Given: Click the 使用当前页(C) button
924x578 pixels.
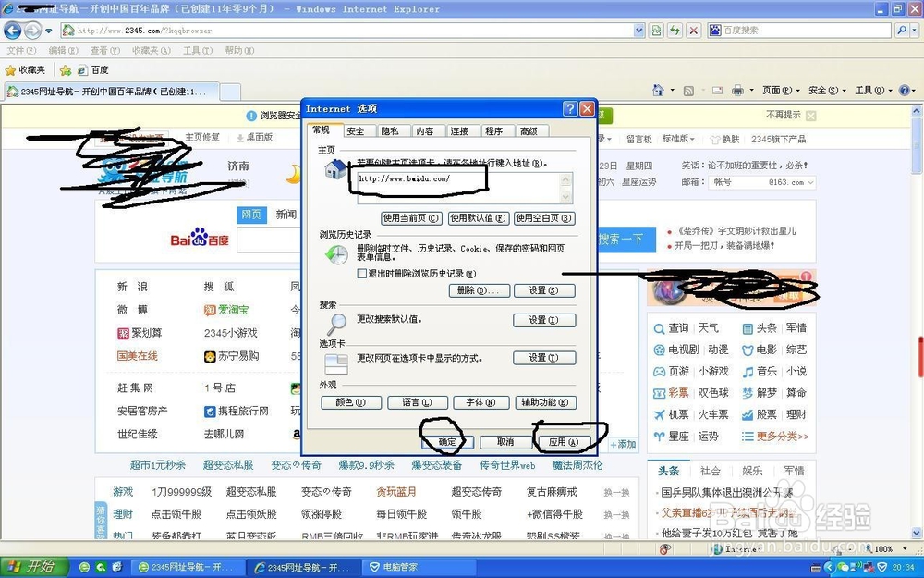Looking at the screenshot, I should [411, 218].
